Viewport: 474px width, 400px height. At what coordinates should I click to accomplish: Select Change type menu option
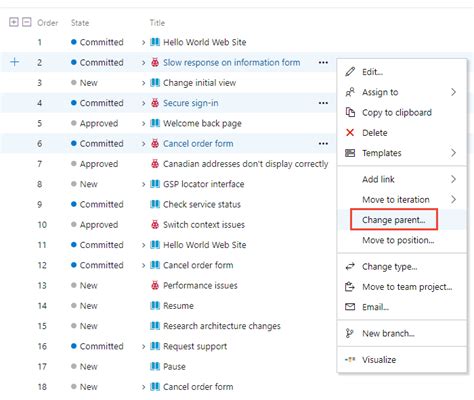pyautogui.click(x=402, y=267)
